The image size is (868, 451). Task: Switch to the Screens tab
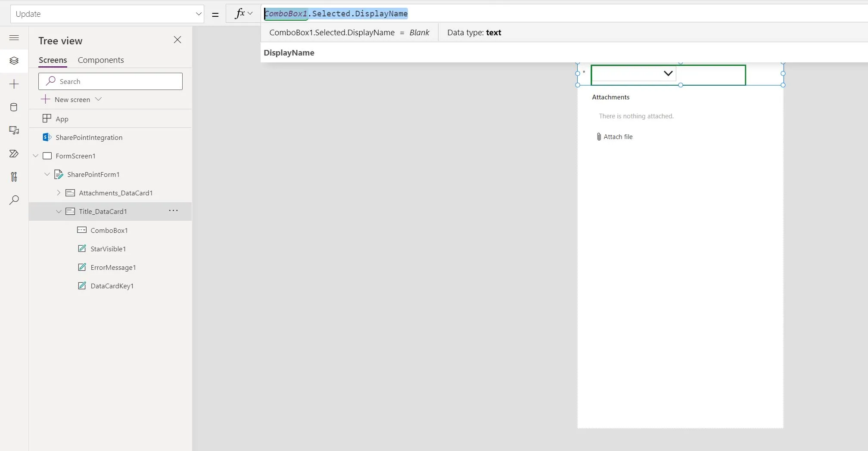coord(53,60)
